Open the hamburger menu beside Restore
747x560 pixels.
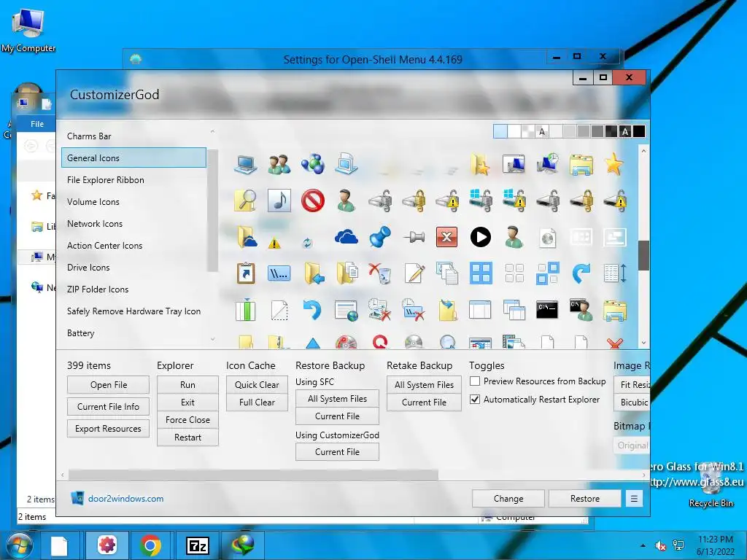click(634, 499)
